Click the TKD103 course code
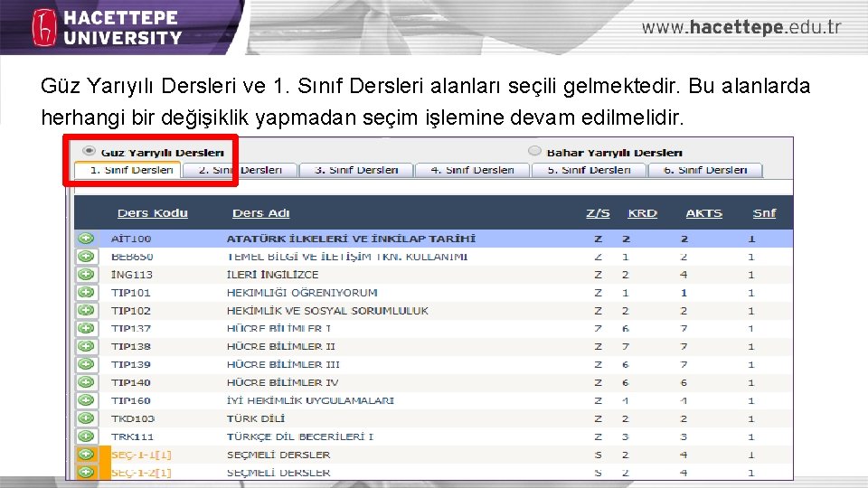This screenshot has height=488, width=868. click(x=133, y=418)
